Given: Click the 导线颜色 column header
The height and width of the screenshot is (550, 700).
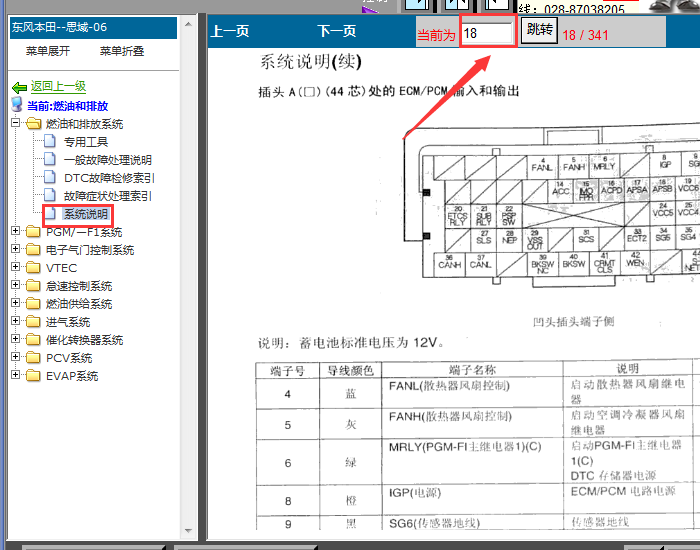Looking at the screenshot, I should (x=350, y=371).
